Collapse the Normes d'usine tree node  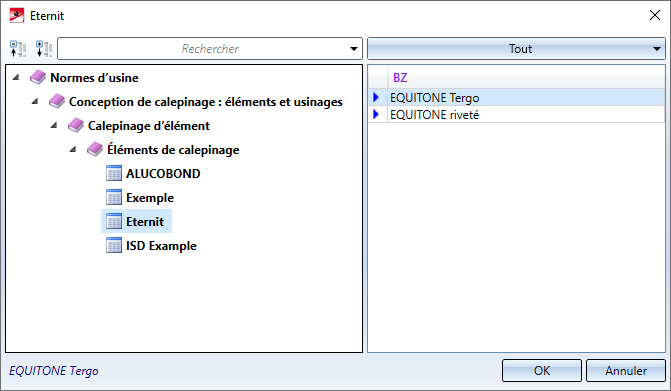[16, 77]
